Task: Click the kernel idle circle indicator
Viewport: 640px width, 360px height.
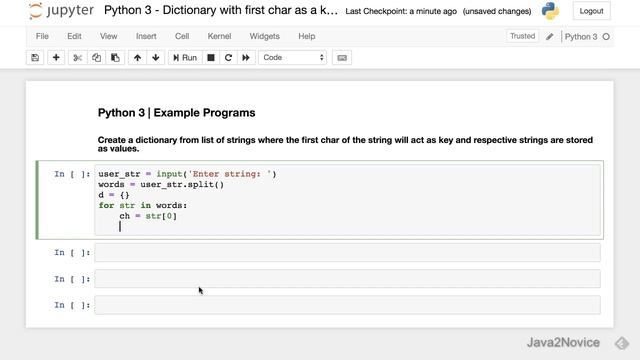Action: coord(606,37)
